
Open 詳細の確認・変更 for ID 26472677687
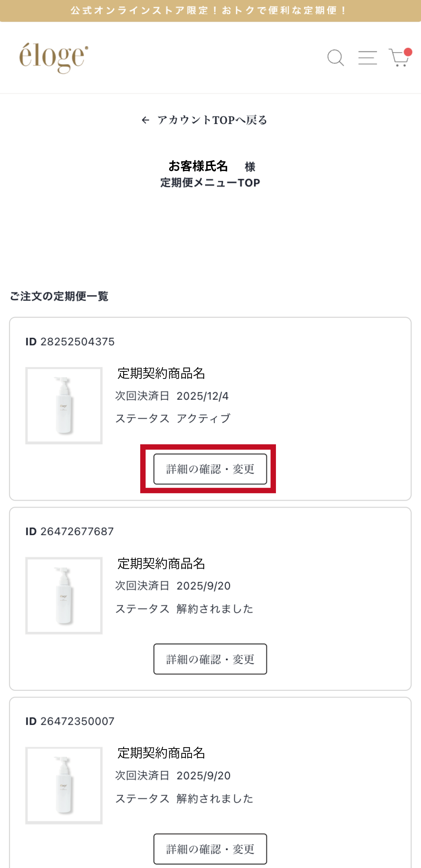210,659
